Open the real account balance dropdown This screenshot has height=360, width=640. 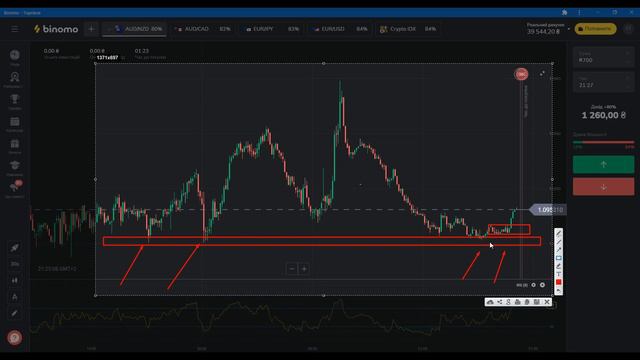tap(548, 29)
